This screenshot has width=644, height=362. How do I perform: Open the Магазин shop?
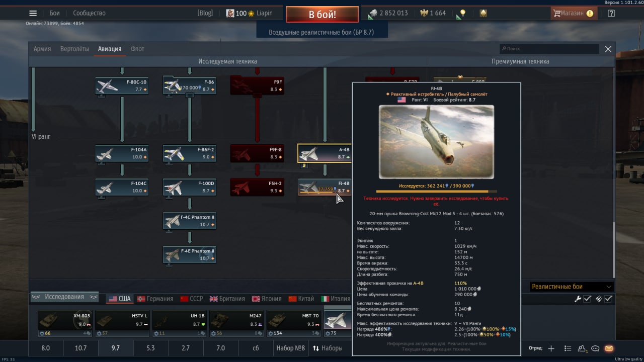(x=574, y=14)
